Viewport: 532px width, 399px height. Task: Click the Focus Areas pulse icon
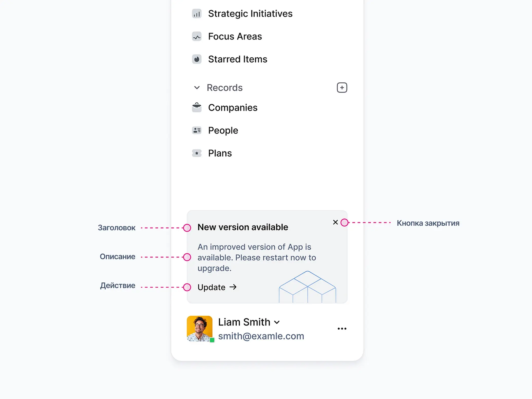click(x=197, y=36)
